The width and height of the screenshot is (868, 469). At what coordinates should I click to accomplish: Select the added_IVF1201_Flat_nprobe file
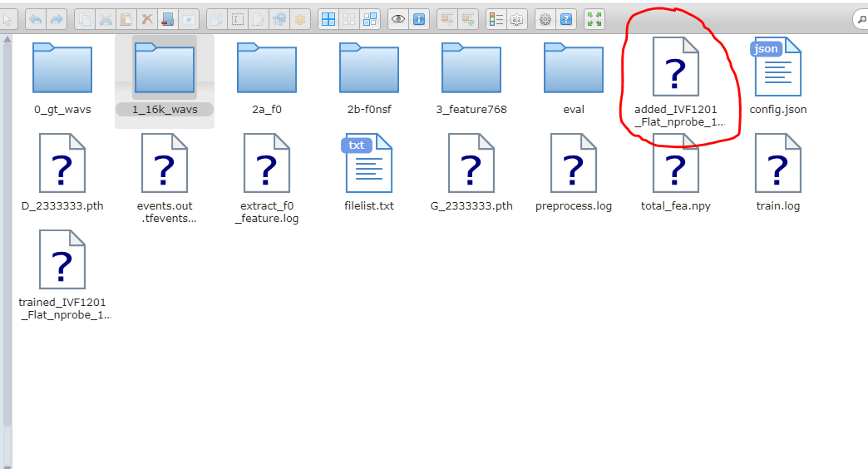click(x=676, y=82)
